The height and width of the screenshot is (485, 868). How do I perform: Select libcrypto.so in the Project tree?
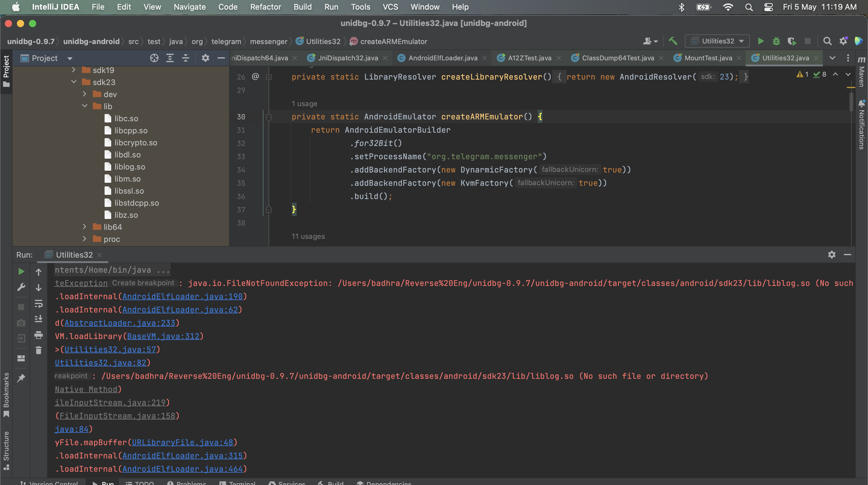[x=135, y=142]
